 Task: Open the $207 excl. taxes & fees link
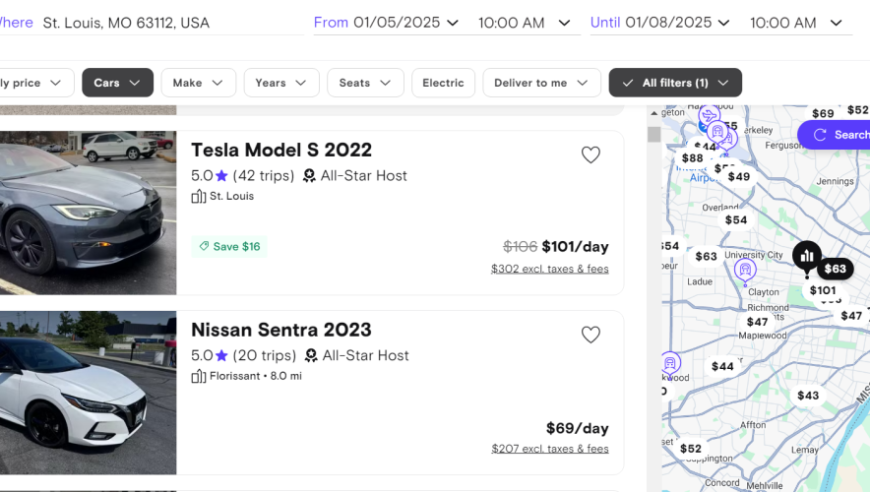tap(549, 448)
